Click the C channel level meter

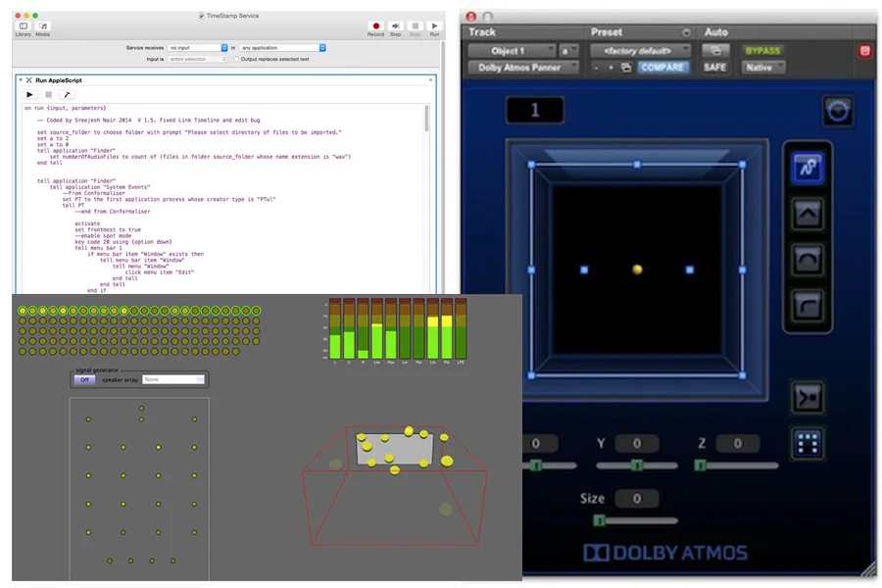click(x=349, y=328)
